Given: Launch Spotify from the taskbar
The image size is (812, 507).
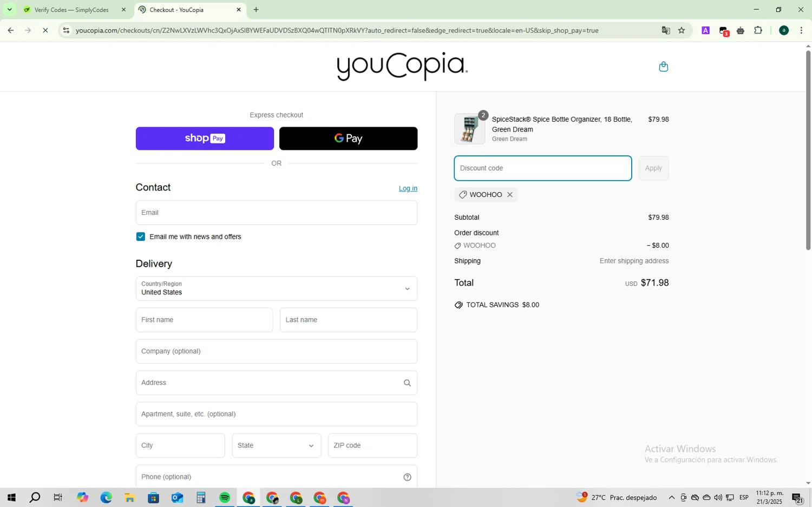Looking at the screenshot, I should [x=225, y=498].
